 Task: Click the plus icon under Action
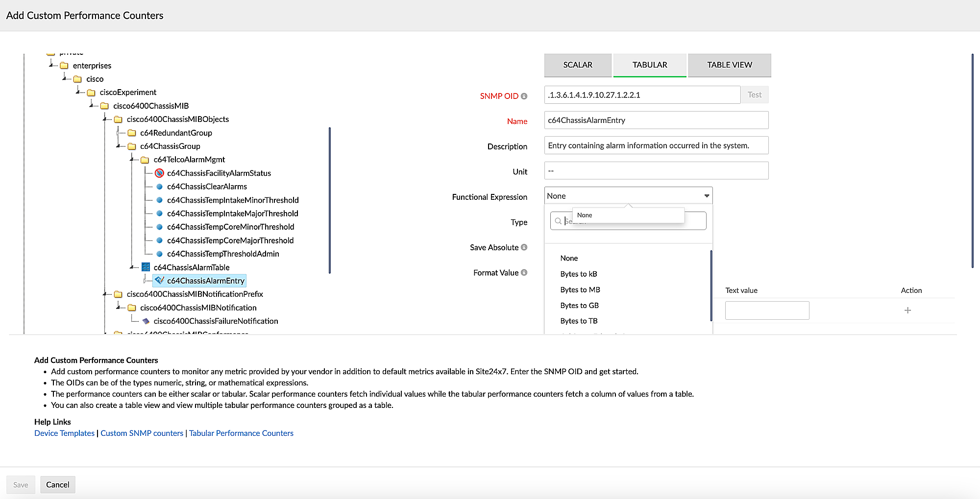click(907, 310)
